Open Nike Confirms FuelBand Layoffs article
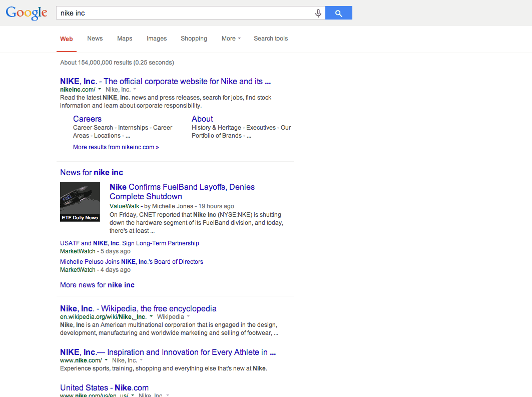532x397 pixels. (x=182, y=192)
